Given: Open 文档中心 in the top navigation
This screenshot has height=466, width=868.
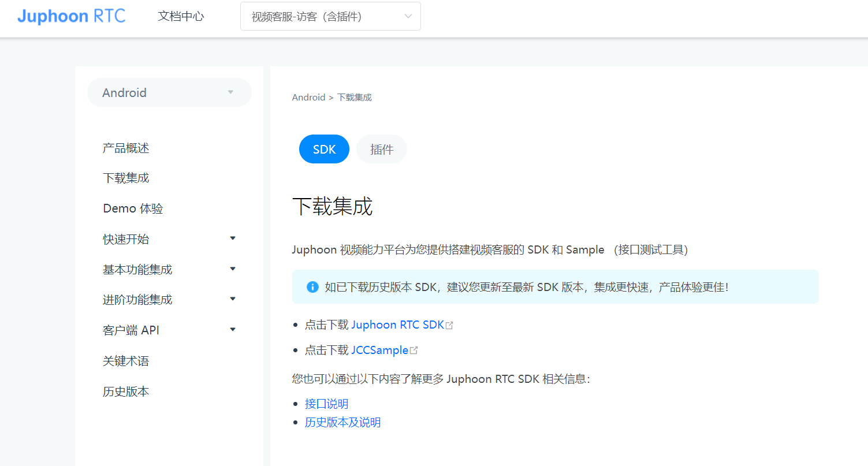Looking at the screenshot, I should (x=181, y=16).
